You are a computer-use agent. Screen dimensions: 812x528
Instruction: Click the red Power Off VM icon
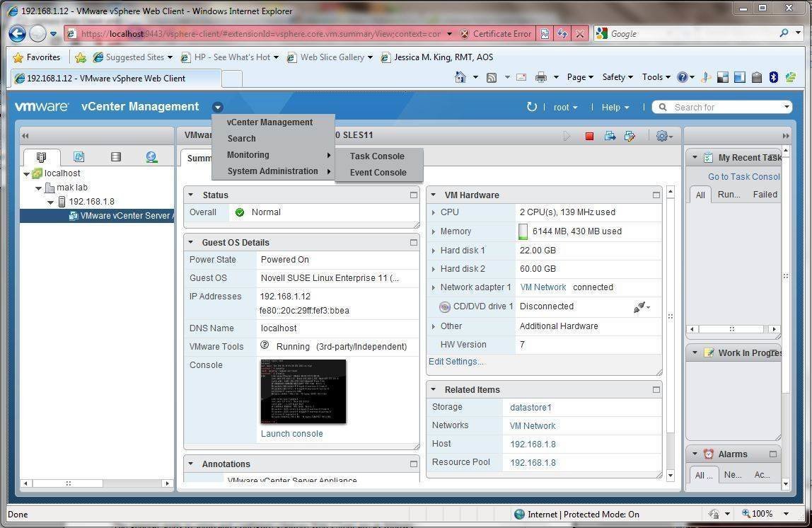click(588, 137)
